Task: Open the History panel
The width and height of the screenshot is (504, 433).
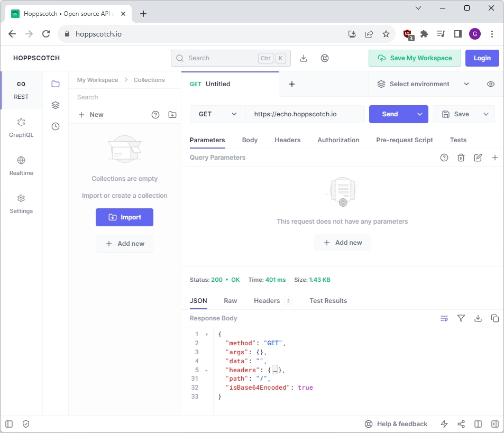Action: 56,126
